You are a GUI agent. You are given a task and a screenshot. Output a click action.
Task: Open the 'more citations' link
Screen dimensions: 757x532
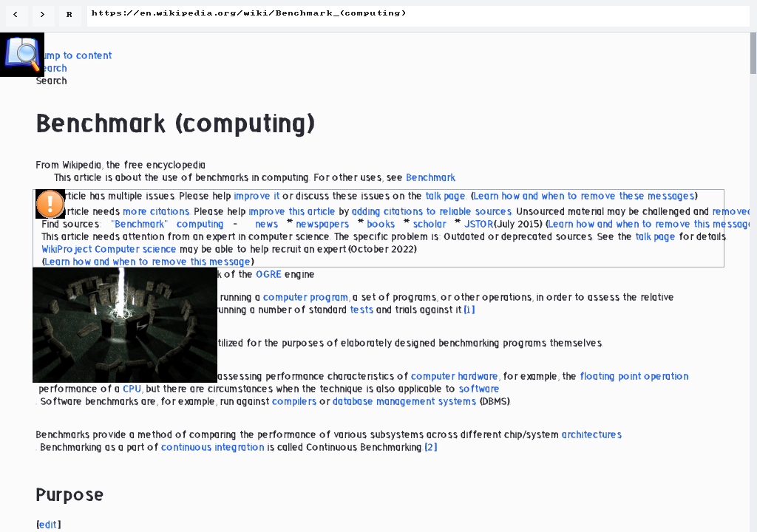pyautogui.click(x=156, y=211)
